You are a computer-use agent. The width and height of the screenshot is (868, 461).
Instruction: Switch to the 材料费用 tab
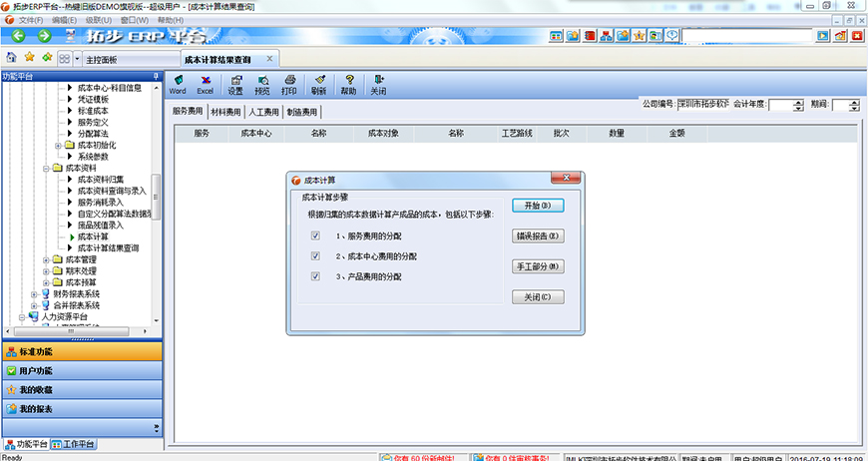click(225, 113)
